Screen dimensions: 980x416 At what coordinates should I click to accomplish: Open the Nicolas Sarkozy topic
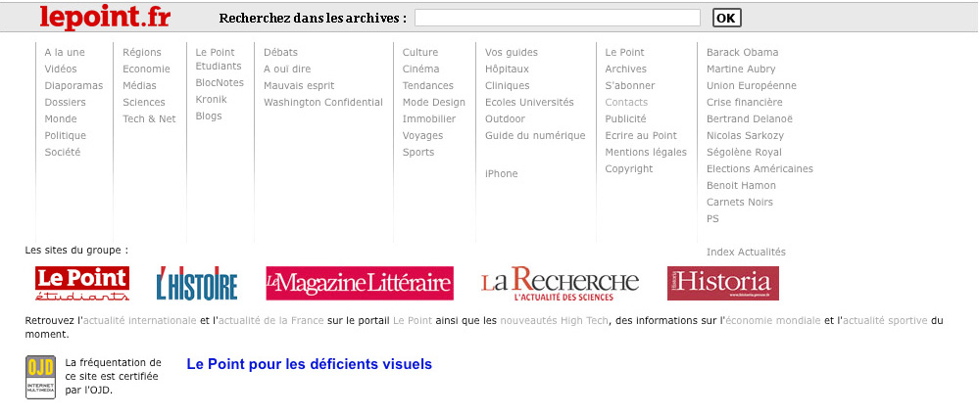tap(745, 135)
